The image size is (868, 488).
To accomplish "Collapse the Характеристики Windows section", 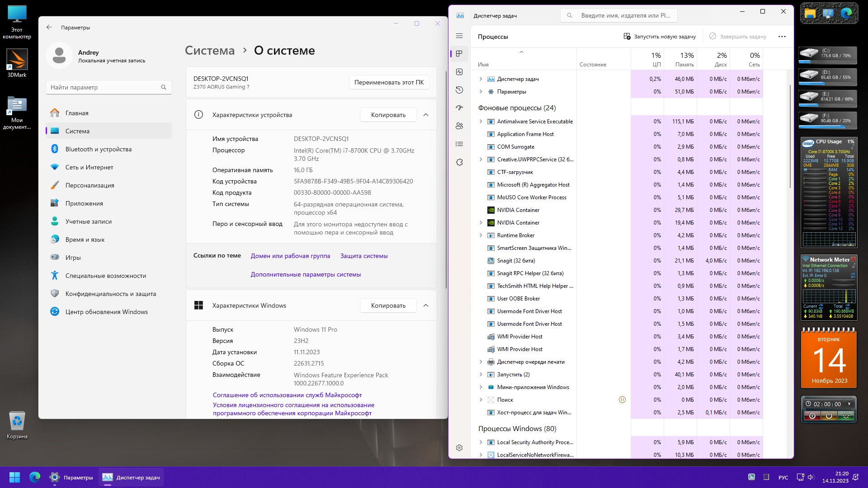I will tap(425, 305).
